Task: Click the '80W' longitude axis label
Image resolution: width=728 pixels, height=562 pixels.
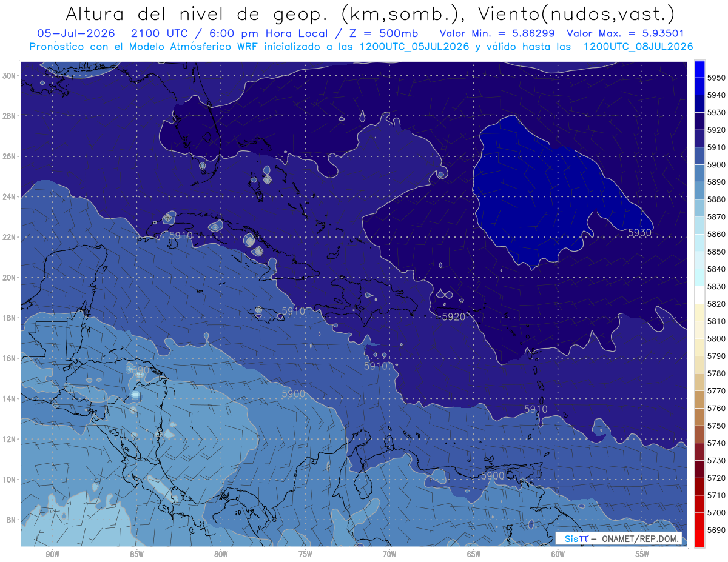Action: point(221,554)
